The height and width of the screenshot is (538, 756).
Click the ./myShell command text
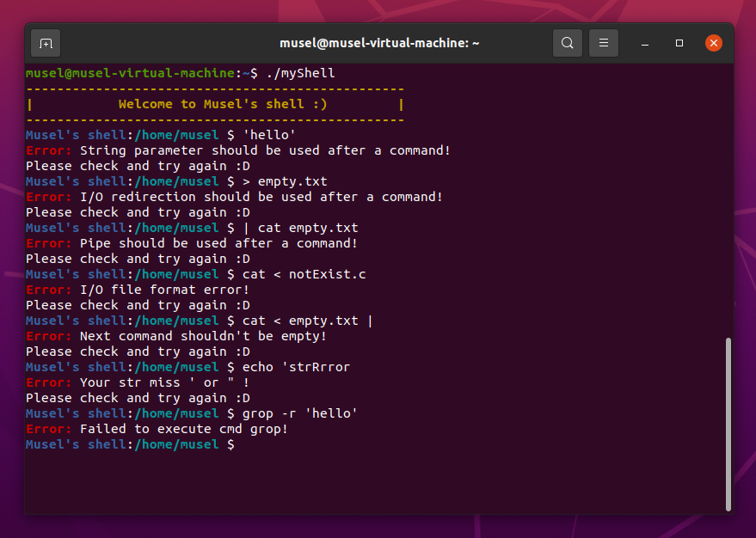point(300,73)
